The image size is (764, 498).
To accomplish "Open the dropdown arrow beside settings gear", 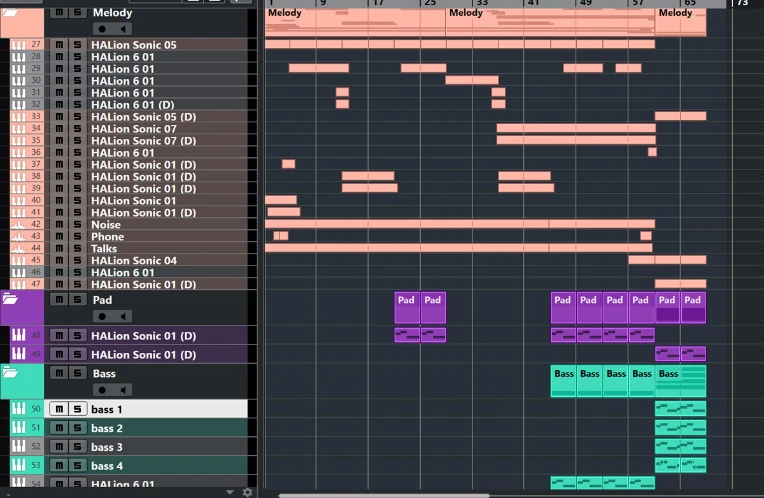I will [230, 492].
